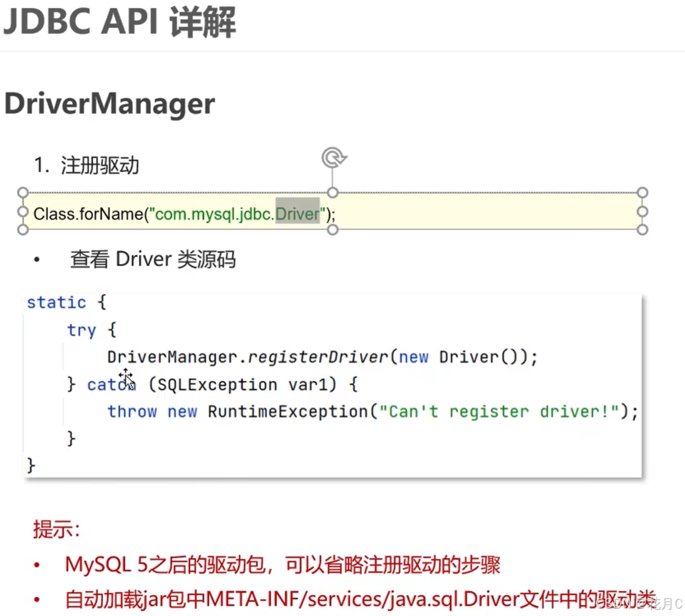Click the static keyword in the source code
685x616 pixels.
coord(56,302)
